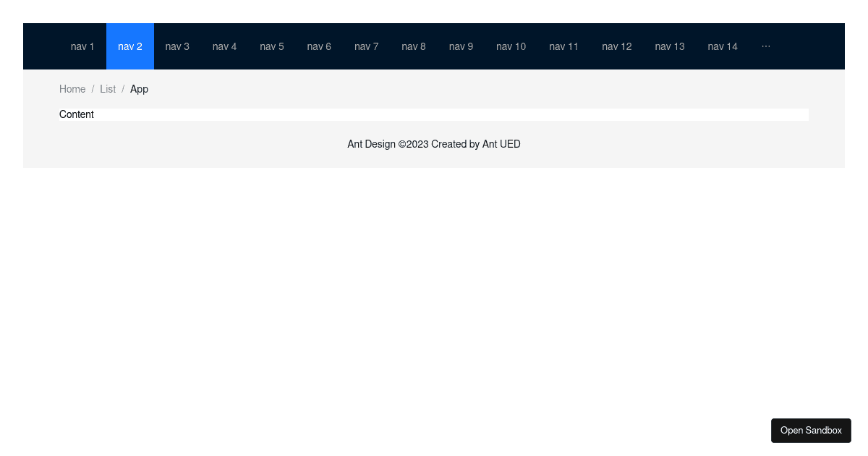
Task: Select nav 12 navigation item
Action: (617, 46)
